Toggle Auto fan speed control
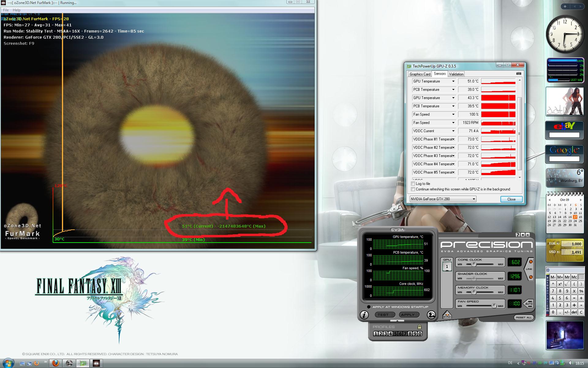 pos(529,304)
